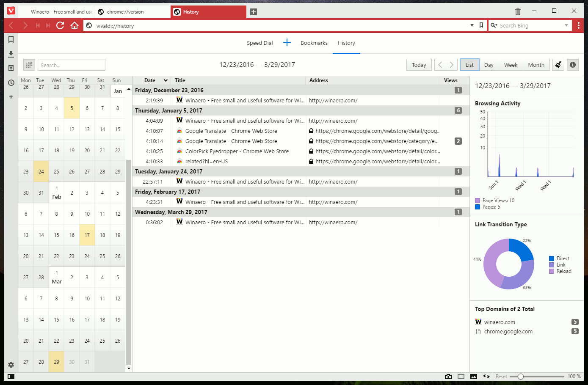Screen dimensions: 588x385
Task: Click the calendar scrollbar down arrow
Action: tap(129, 368)
